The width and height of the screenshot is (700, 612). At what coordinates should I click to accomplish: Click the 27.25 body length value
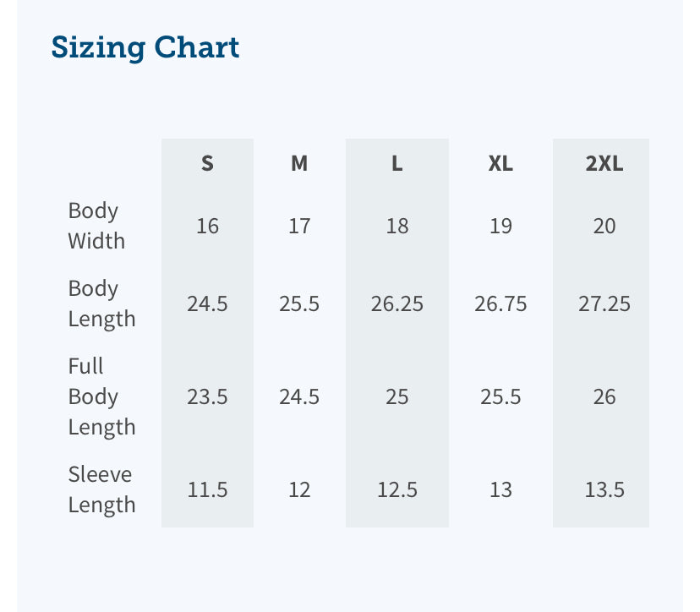tap(604, 303)
